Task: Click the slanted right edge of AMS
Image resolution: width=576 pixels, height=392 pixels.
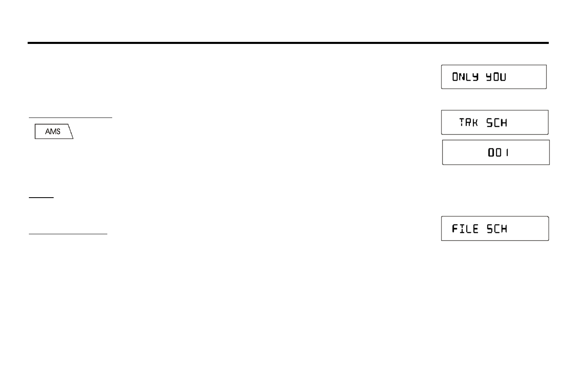Action: pyautogui.click(x=70, y=132)
